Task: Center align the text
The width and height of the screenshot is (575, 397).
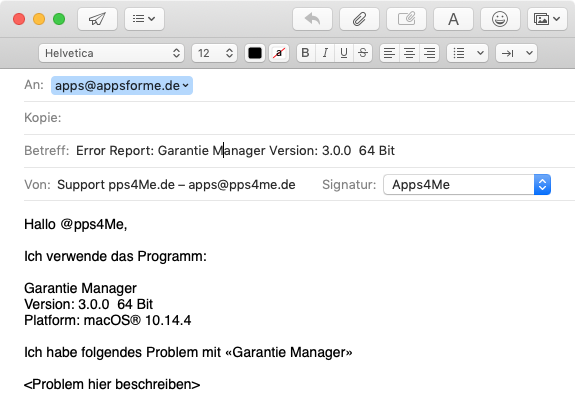Action: [409, 53]
